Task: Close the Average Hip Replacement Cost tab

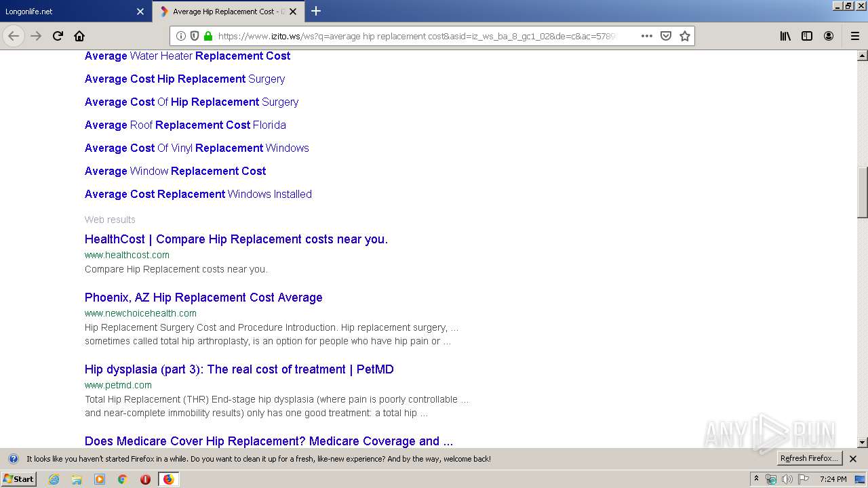Action: click(x=293, y=12)
